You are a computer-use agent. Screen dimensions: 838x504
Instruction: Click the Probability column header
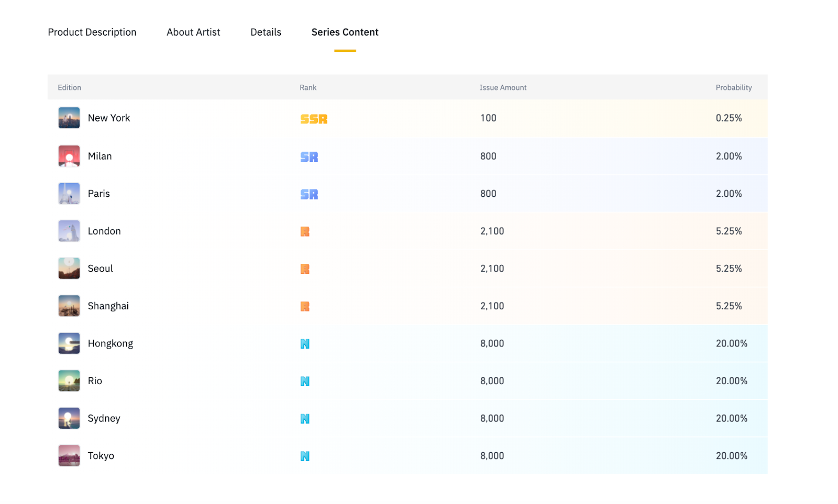733,88
